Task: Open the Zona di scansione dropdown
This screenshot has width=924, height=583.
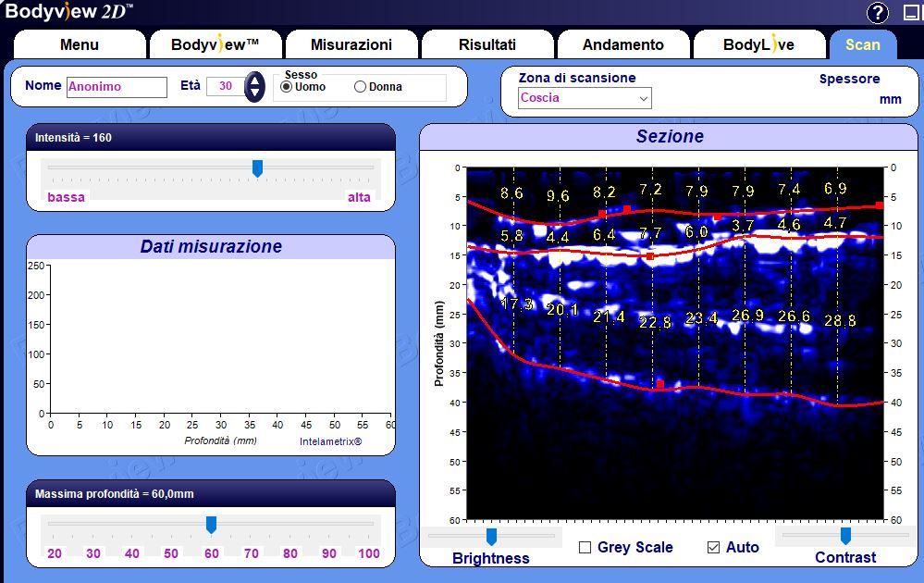Action: tap(585, 98)
